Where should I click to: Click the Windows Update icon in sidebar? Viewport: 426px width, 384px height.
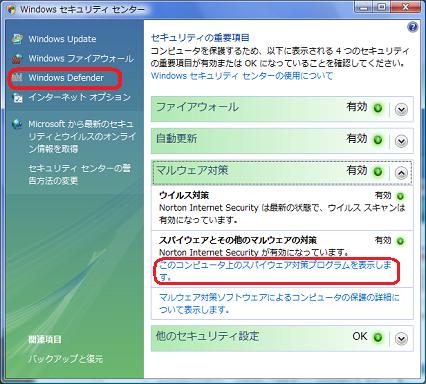(17, 39)
